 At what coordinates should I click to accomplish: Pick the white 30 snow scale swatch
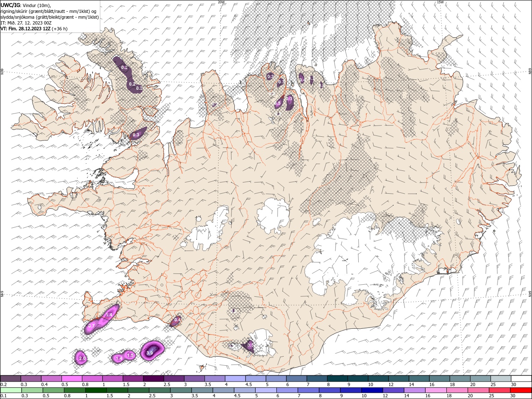[x=521, y=379]
